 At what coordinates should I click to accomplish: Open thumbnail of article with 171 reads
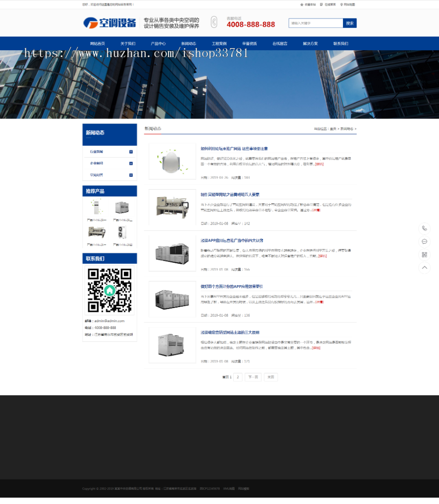[x=172, y=345]
